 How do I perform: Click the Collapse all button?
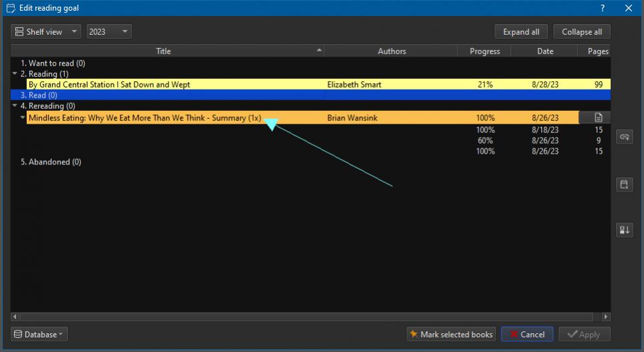click(x=581, y=31)
